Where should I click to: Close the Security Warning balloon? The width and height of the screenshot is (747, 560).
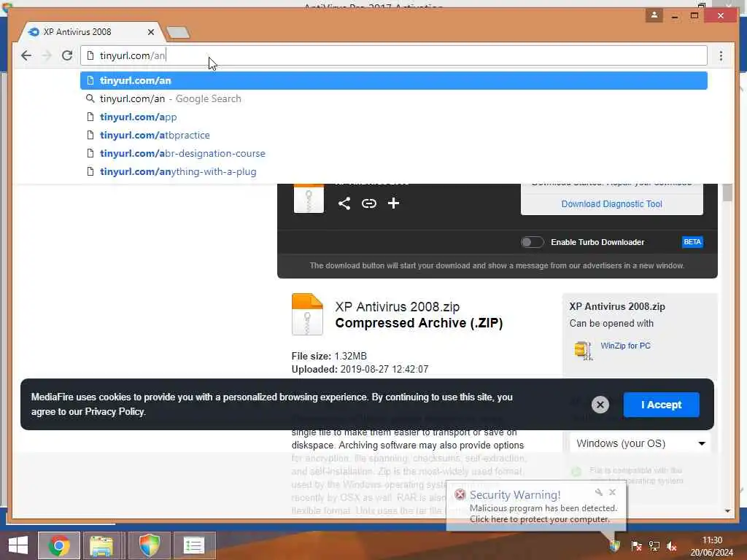(612, 492)
